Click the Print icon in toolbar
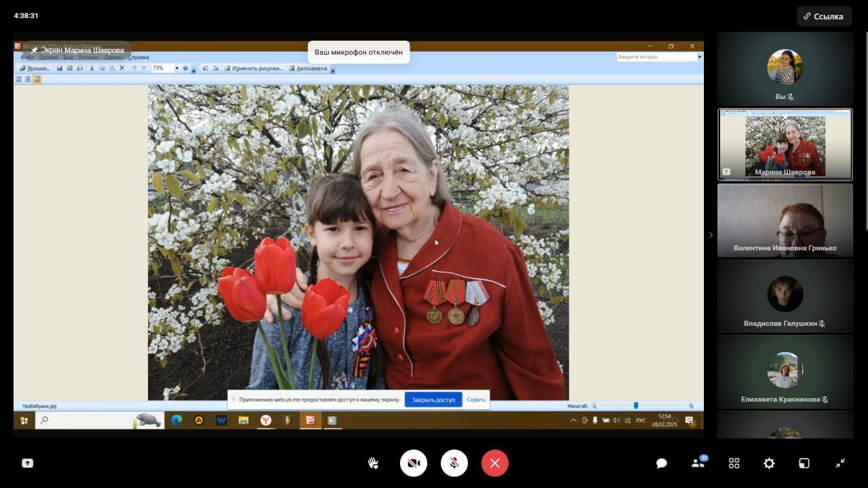 tap(70, 68)
